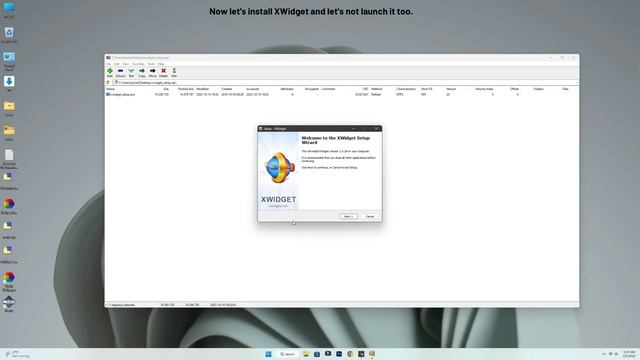The width and height of the screenshot is (640, 360).
Task: Select the Control Panel desktop icon
Action: 9,60
